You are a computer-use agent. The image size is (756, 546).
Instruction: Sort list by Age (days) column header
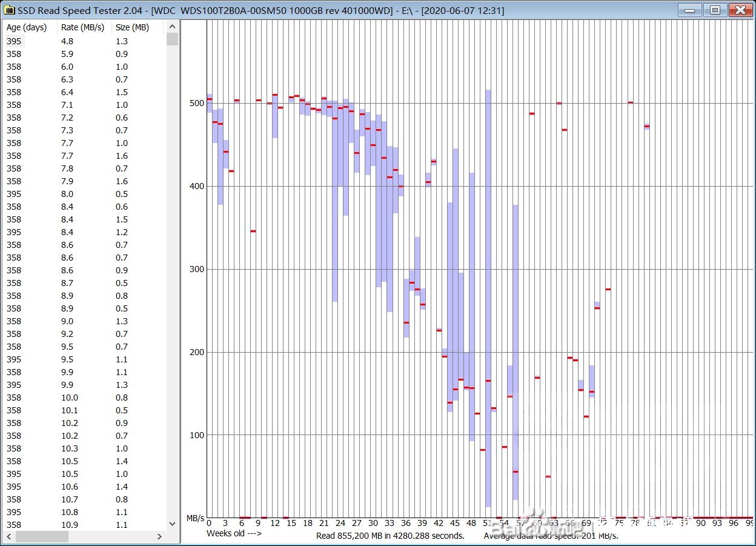click(27, 27)
